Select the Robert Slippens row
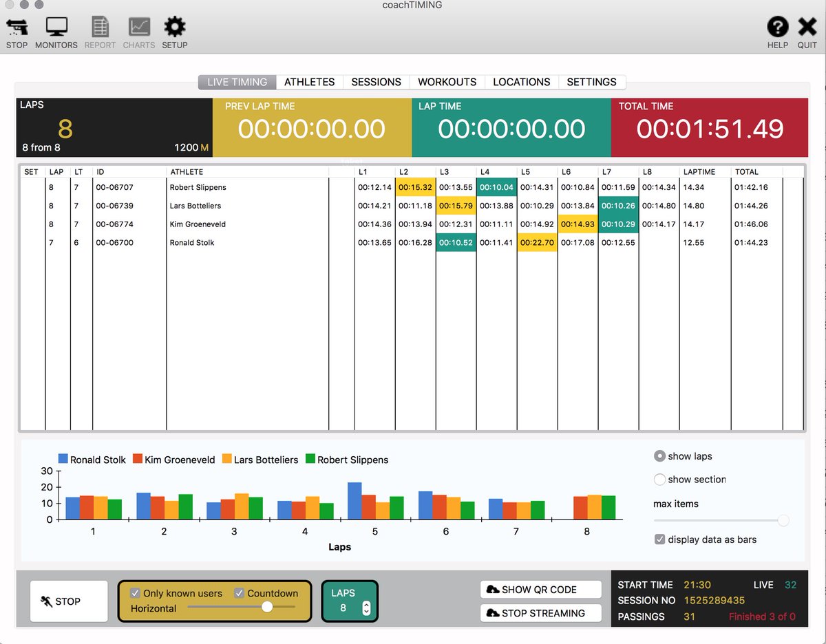 click(x=412, y=187)
